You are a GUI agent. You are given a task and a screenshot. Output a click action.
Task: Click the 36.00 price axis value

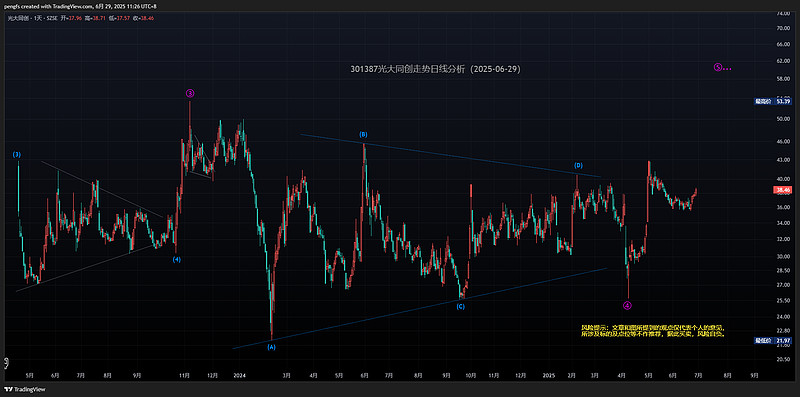click(x=783, y=208)
